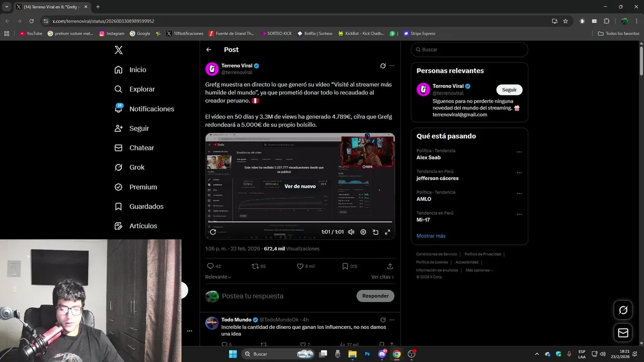Click Mostrar más under trends
Image resolution: width=644 pixels, height=362 pixels.
[431, 236]
